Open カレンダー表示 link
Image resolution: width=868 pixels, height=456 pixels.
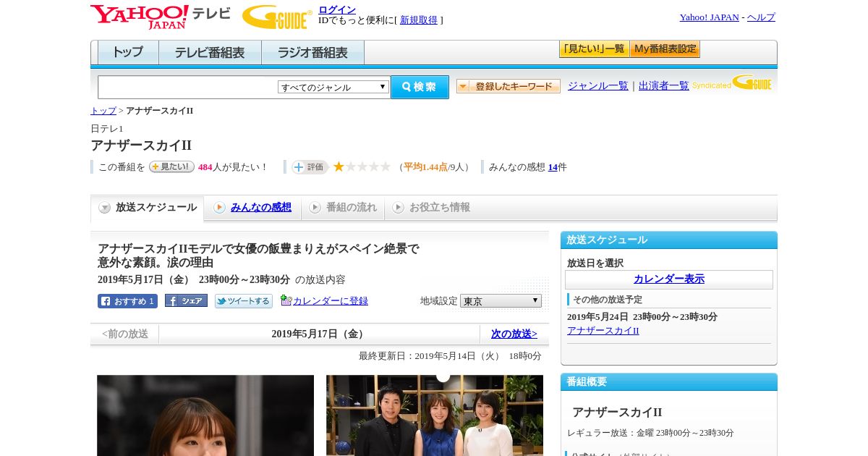click(x=669, y=279)
